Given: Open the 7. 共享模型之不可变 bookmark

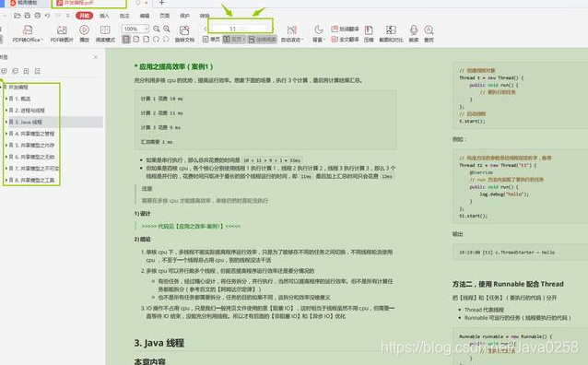Looking at the screenshot, I should click(x=36, y=169).
